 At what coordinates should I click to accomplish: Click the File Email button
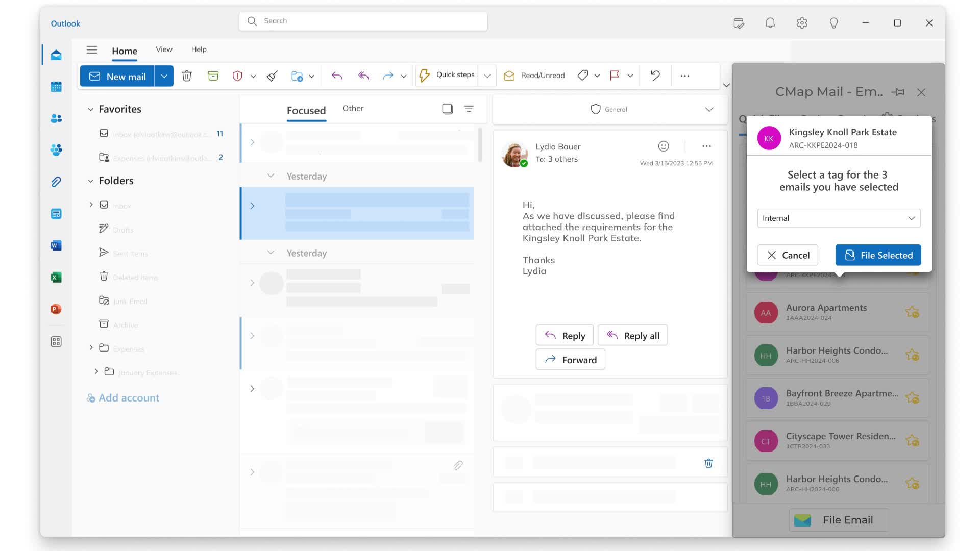[x=839, y=520]
